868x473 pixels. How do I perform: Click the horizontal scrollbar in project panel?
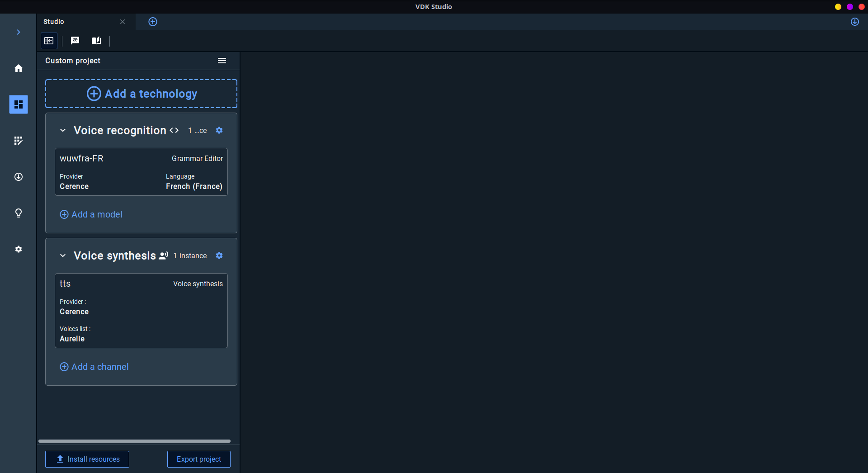[x=134, y=441]
